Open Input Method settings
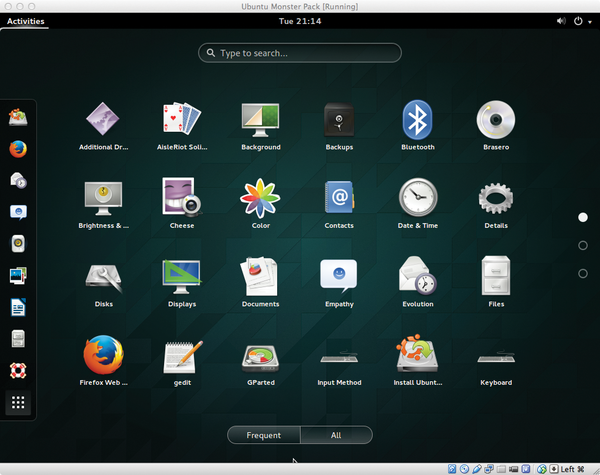Viewport: 600px width, 475px height. (x=339, y=366)
